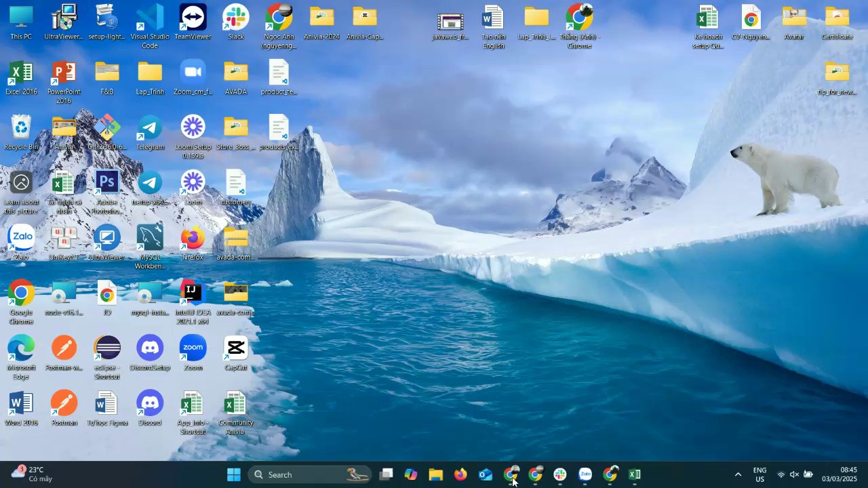This screenshot has width=868, height=488.
Task: Select the Excel 2016 desktop shortcut
Action: coord(21,78)
